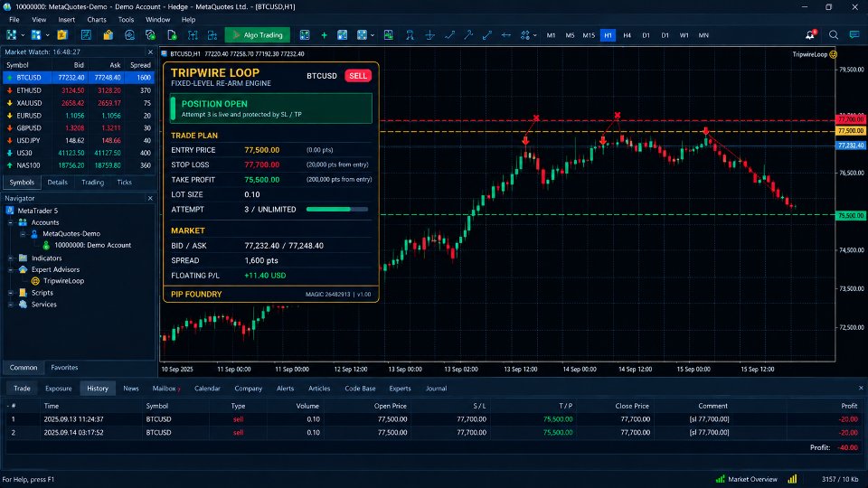
Task: Click the ATTEMPT green progress bar
Action: [x=337, y=209]
